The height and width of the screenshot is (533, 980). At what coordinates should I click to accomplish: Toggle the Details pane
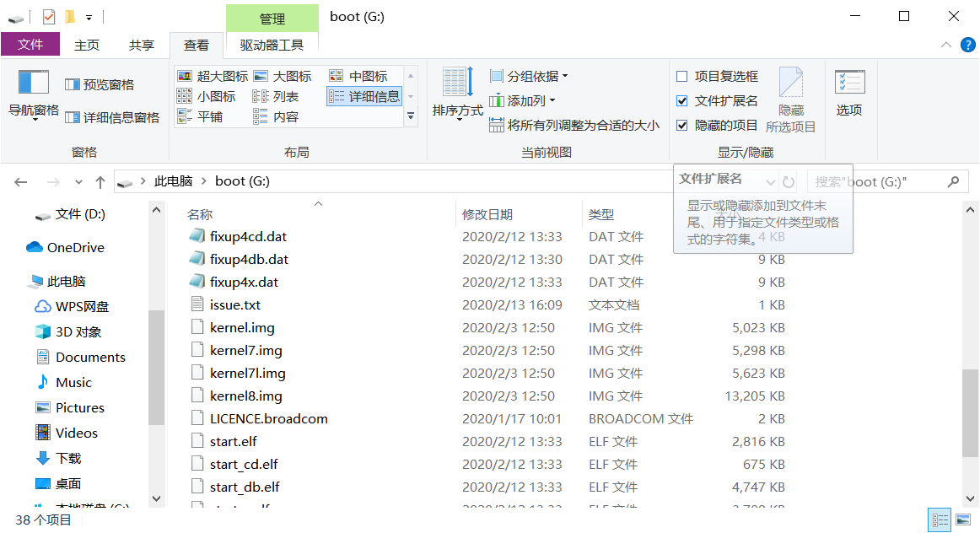tap(112, 117)
